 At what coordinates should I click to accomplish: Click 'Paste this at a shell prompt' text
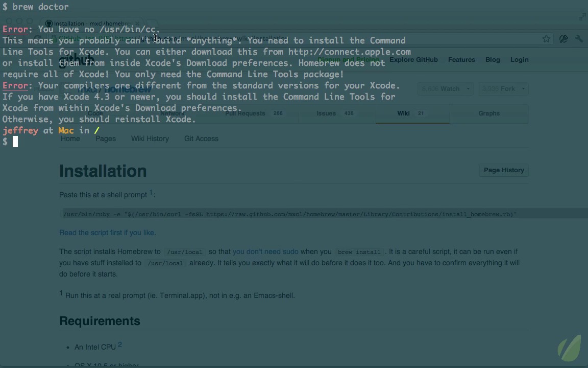coord(103,195)
